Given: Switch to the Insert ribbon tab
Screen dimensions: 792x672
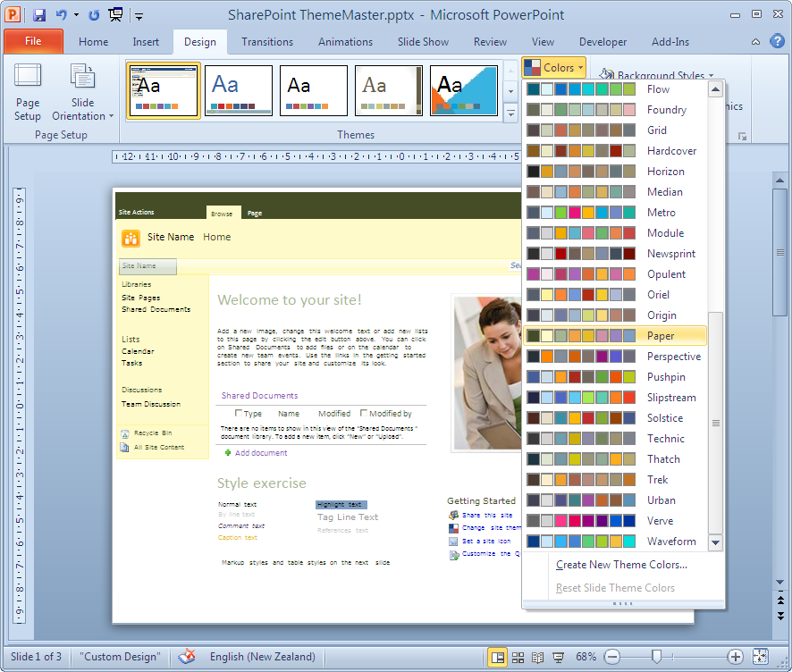Looking at the screenshot, I should (146, 42).
